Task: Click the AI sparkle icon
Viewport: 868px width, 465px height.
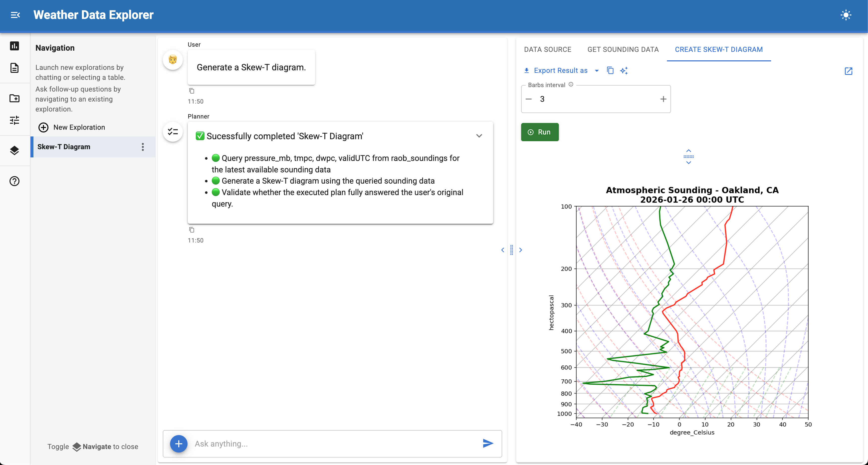Action: tap(624, 71)
